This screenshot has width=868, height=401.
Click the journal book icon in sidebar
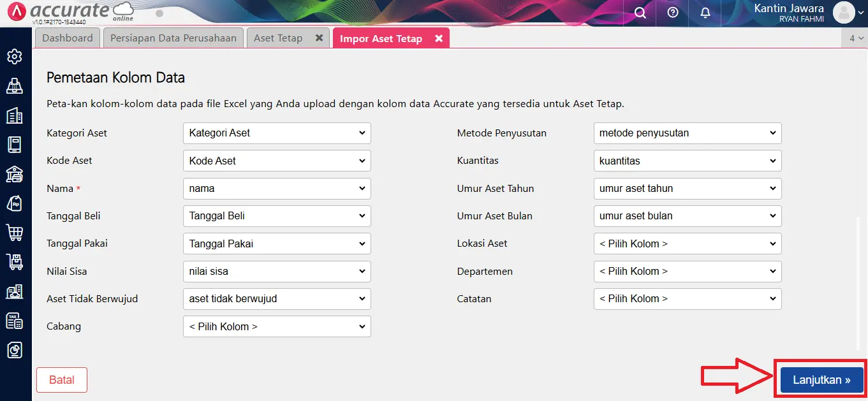click(15, 144)
